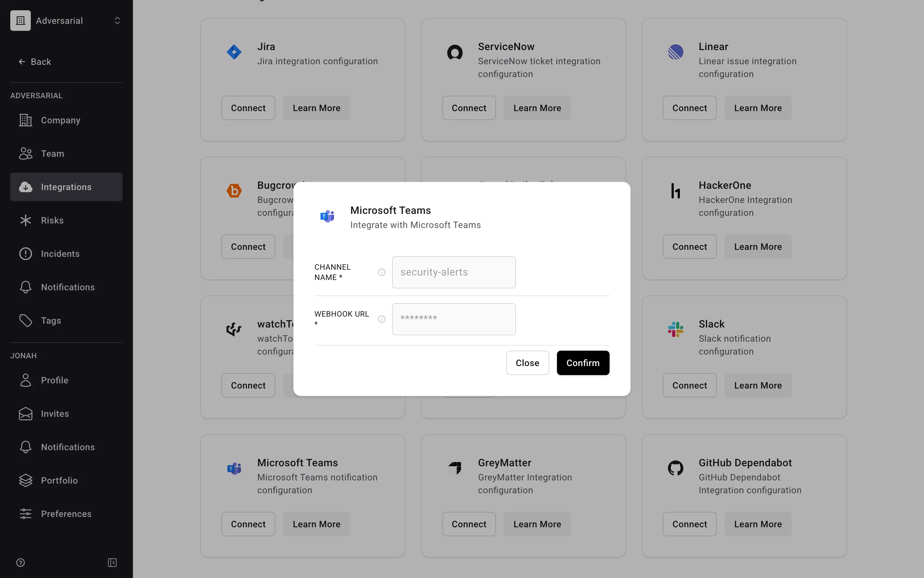Connect the Linear integration
The width and height of the screenshot is (924, 578).
point(689,108)
